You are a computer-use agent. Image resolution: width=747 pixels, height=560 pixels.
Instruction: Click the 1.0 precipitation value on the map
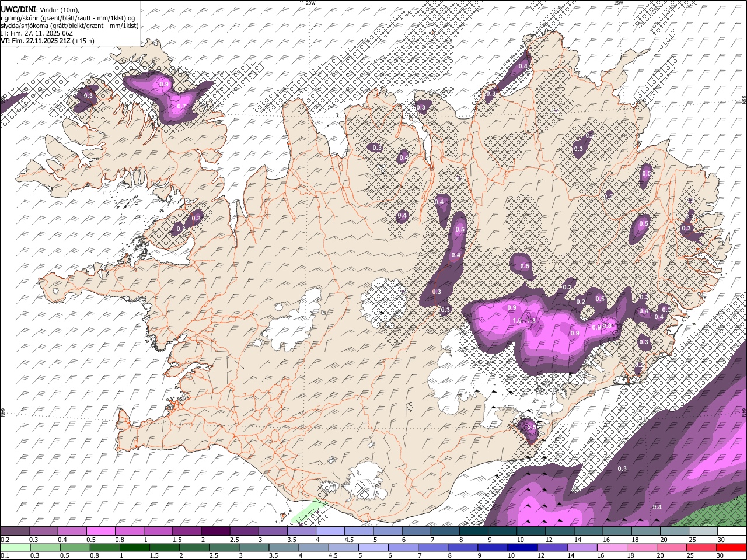click(517, 321)
